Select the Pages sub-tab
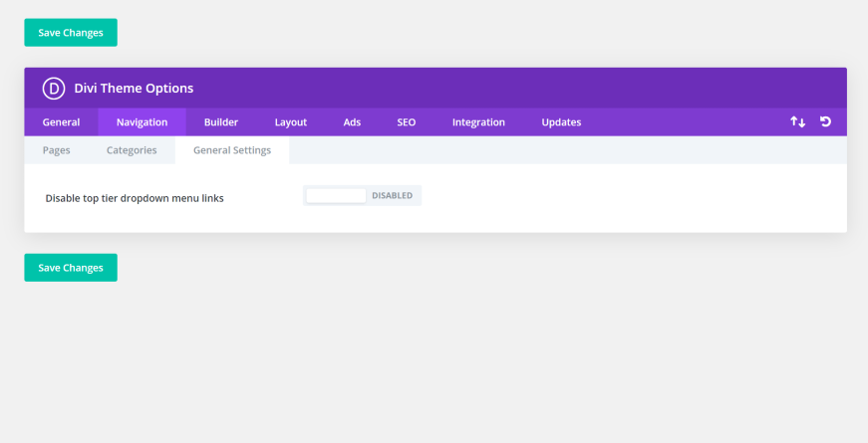This screenshot has height=443, width=868. (57, 150)
